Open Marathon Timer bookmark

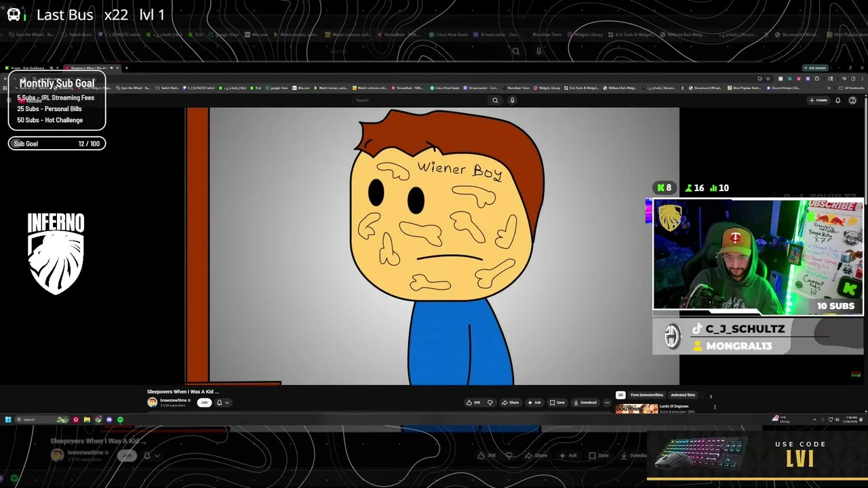click(x=516, y=88)
